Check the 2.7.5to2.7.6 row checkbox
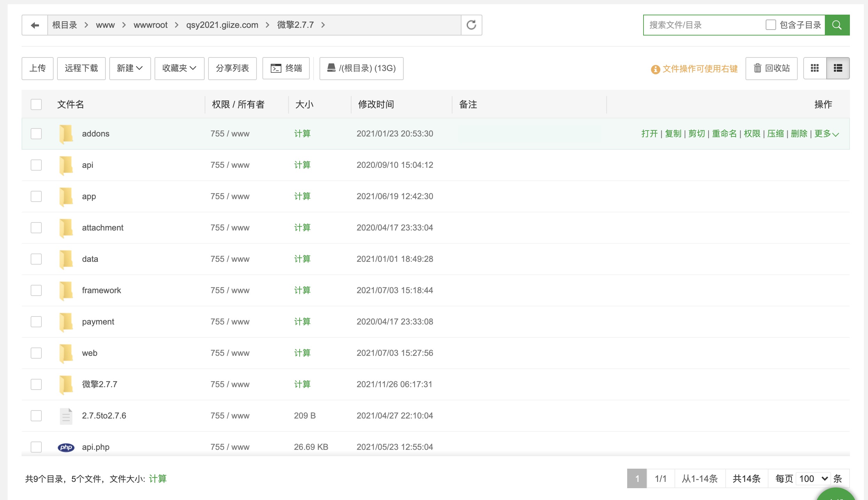 point(36,416)
